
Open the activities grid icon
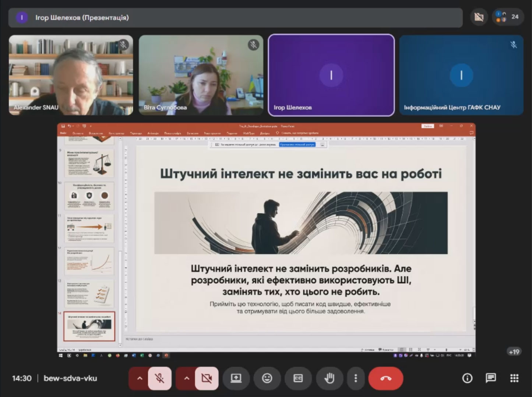514,378
